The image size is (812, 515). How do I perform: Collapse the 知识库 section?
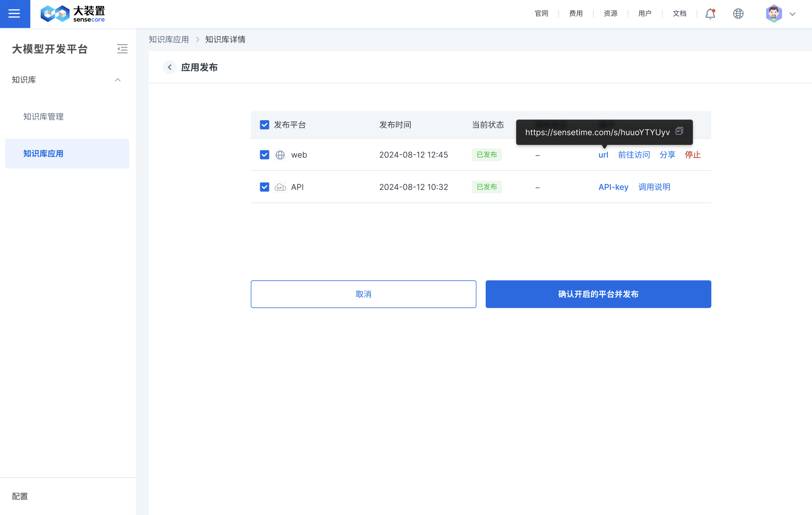[x=117, y=80]
